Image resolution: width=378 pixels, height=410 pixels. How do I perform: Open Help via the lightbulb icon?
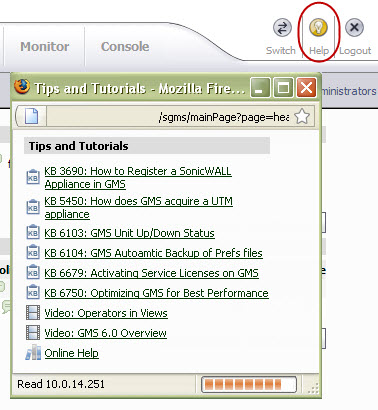pyautogui.click(x=318, y=27)
